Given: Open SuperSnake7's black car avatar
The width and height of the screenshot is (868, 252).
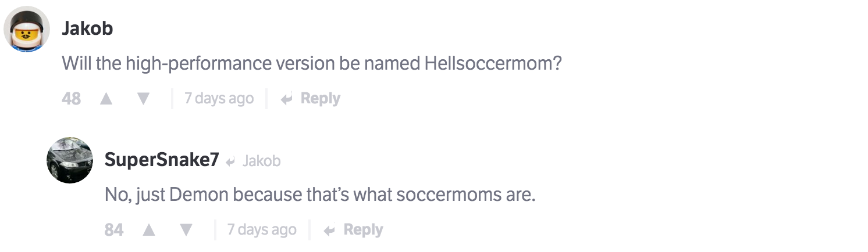Looking at the screenshot, I should click(x=70, y=160).
